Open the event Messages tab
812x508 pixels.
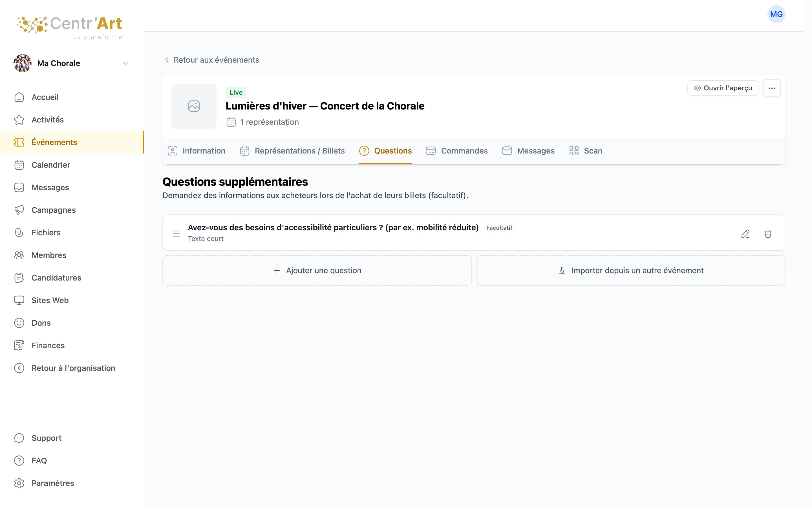tap(528, 151)
